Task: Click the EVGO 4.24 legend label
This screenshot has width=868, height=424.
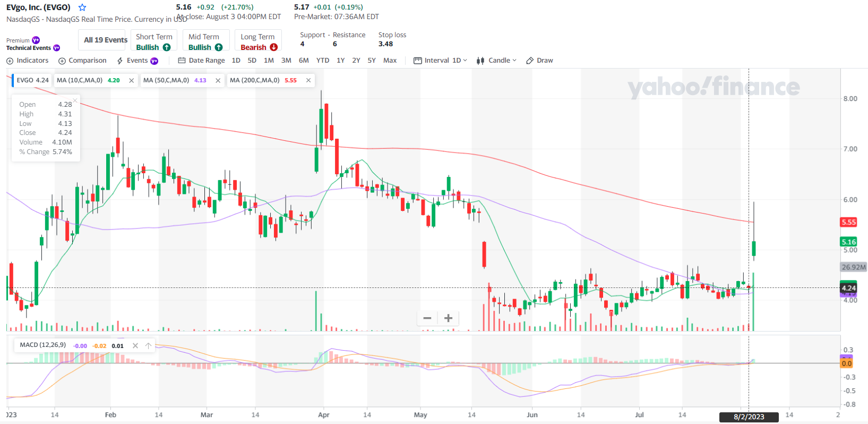Action: tap(32, 80)
